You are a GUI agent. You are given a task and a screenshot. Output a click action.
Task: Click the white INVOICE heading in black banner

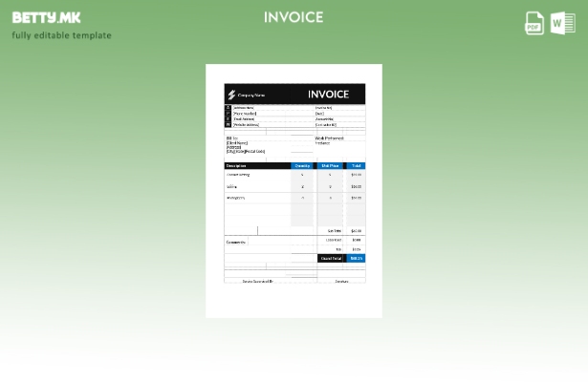point(328,95)
